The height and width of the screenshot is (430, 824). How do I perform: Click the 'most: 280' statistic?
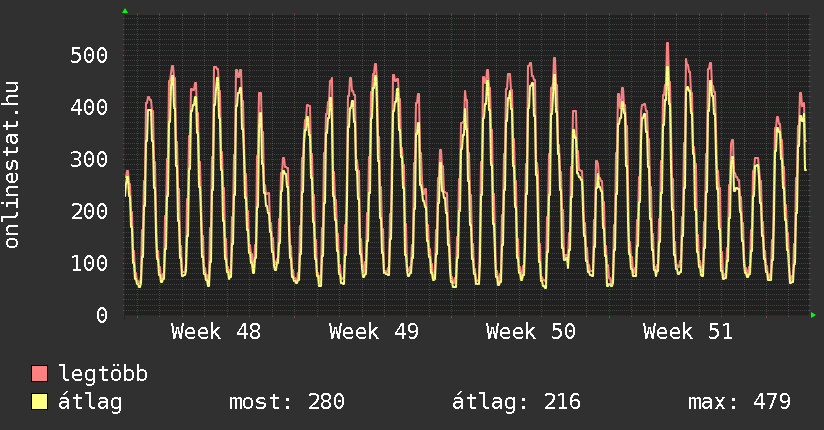[x=287, y=402]
